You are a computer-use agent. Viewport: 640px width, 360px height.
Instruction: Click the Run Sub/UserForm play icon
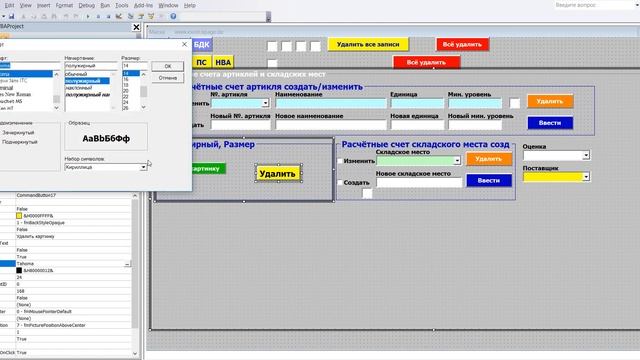point(88,16)
